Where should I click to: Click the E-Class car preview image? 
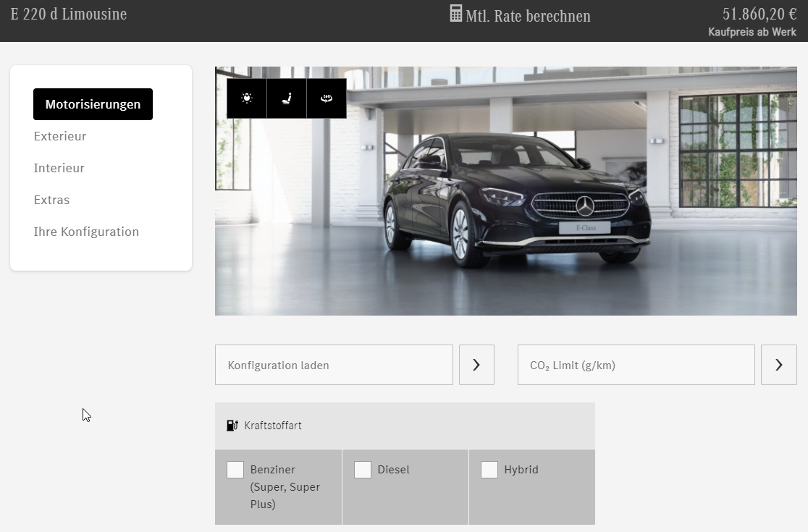tap(506, 191)
